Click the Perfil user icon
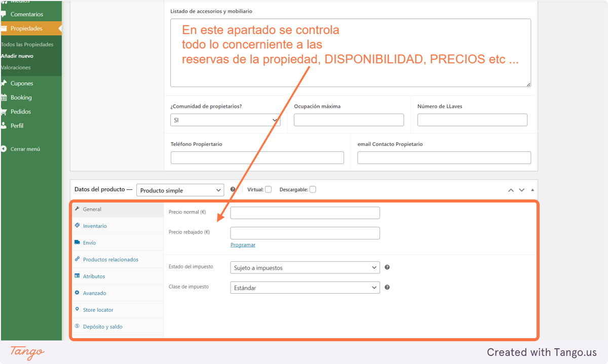The width and height of the screenshot is (608, 364). pos(4,126)
